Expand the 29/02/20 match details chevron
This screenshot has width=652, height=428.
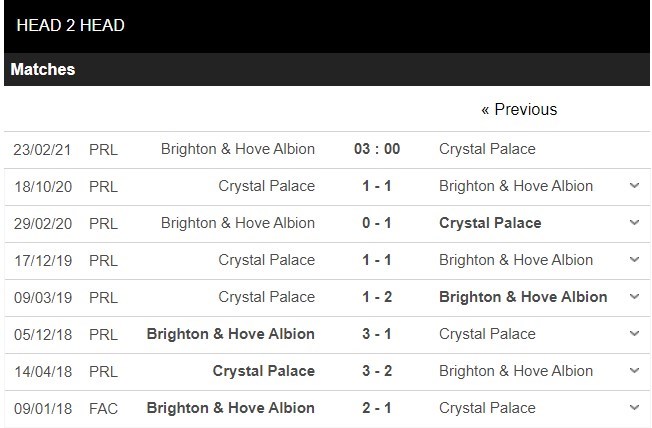633,223
